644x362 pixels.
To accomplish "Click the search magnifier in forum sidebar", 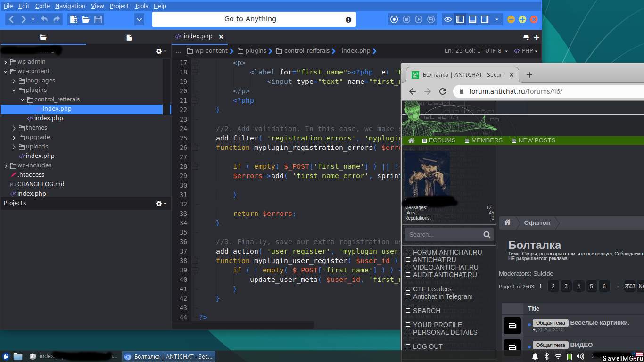I will 487,235.
